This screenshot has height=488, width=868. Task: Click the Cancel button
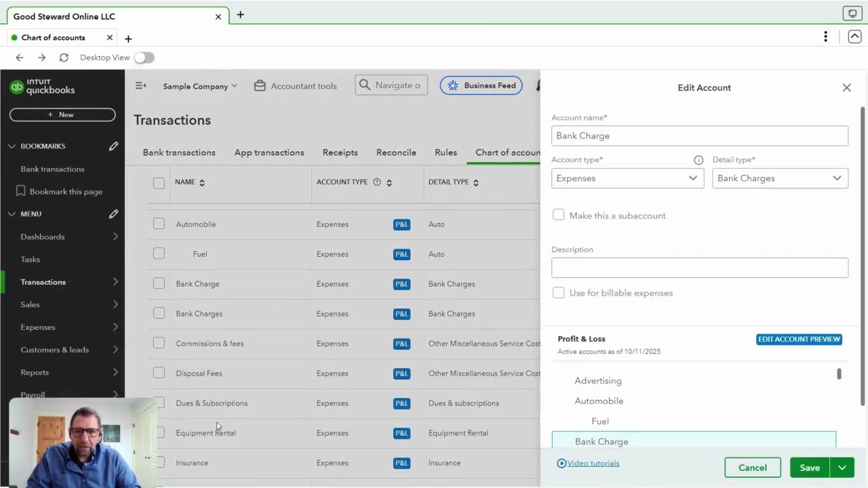(x=753, y=468)
